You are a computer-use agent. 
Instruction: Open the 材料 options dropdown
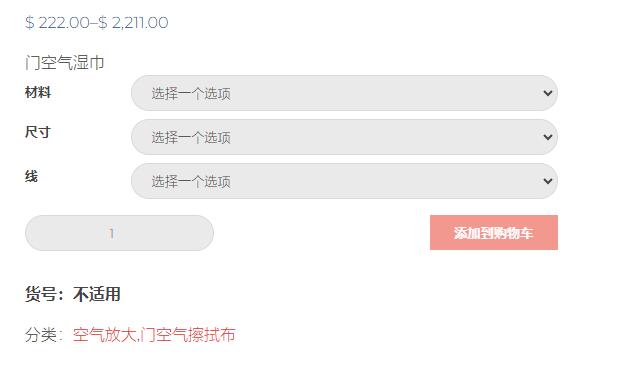pos(344,93)
